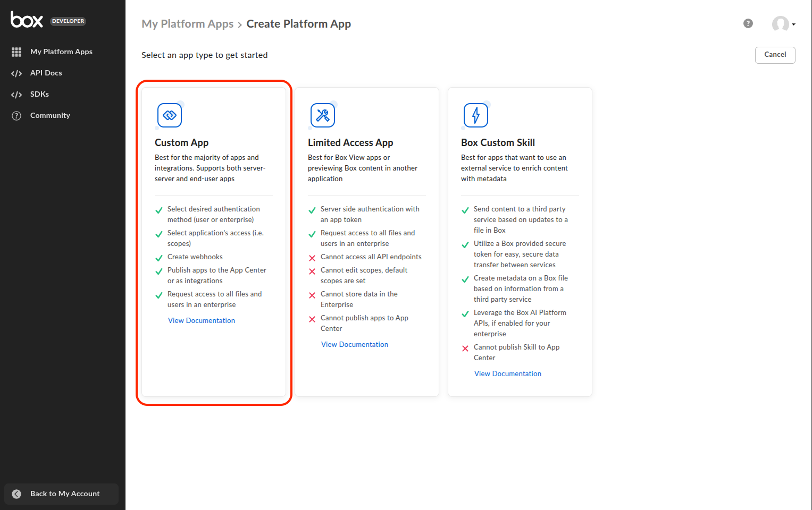Click checkmark beside 'Create webhooks'
Screen dimensions: 812x510
[159, 258]
